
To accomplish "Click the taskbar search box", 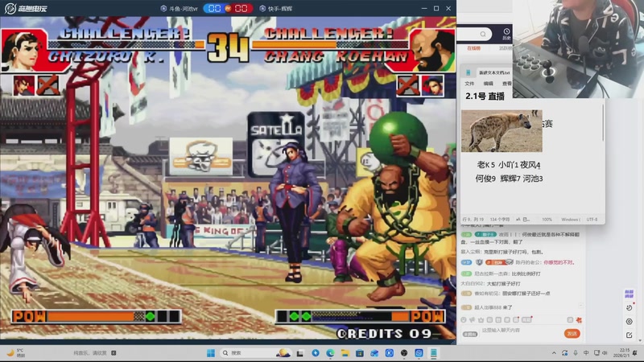I will (x=255, y=353).
